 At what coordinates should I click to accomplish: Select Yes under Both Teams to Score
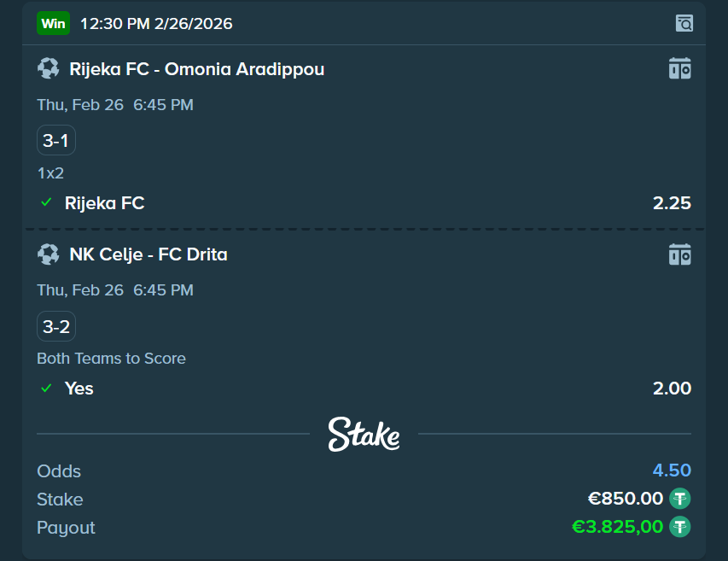pos(79,389)
